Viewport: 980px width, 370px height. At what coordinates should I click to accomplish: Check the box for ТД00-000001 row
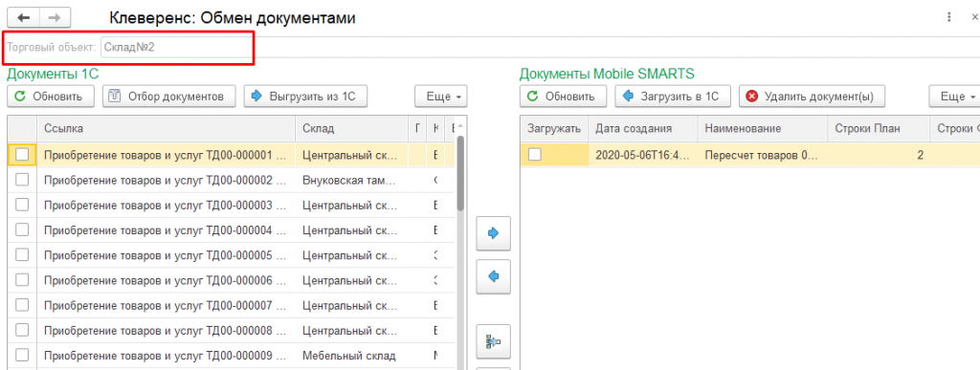coord(22,156)
